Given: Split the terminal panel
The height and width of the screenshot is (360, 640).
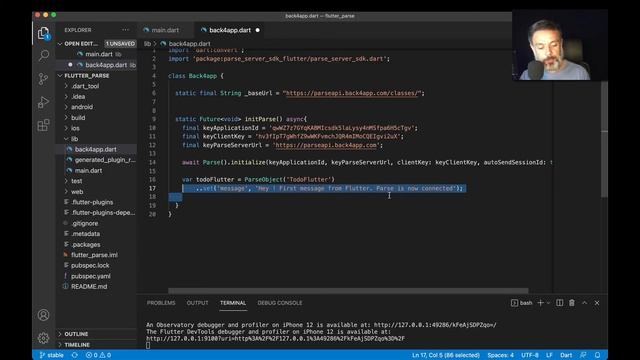Looking at the screenshot, I should (x=560, y=303).
